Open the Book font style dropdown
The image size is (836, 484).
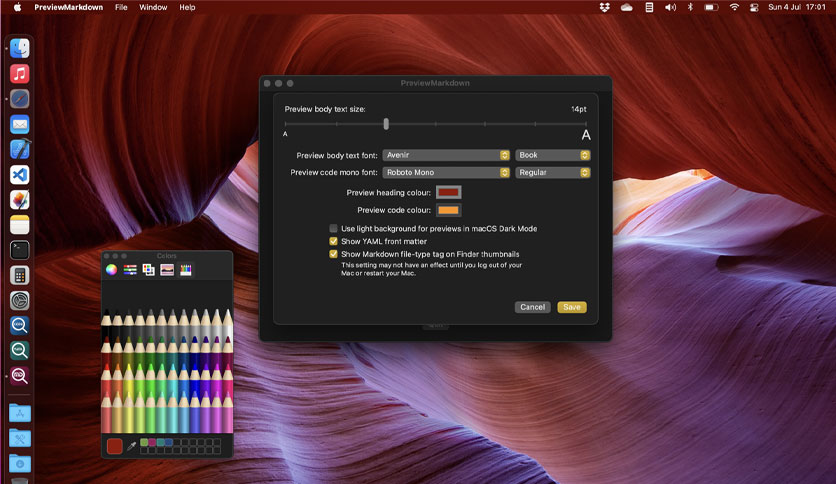(x=553, y=155)
